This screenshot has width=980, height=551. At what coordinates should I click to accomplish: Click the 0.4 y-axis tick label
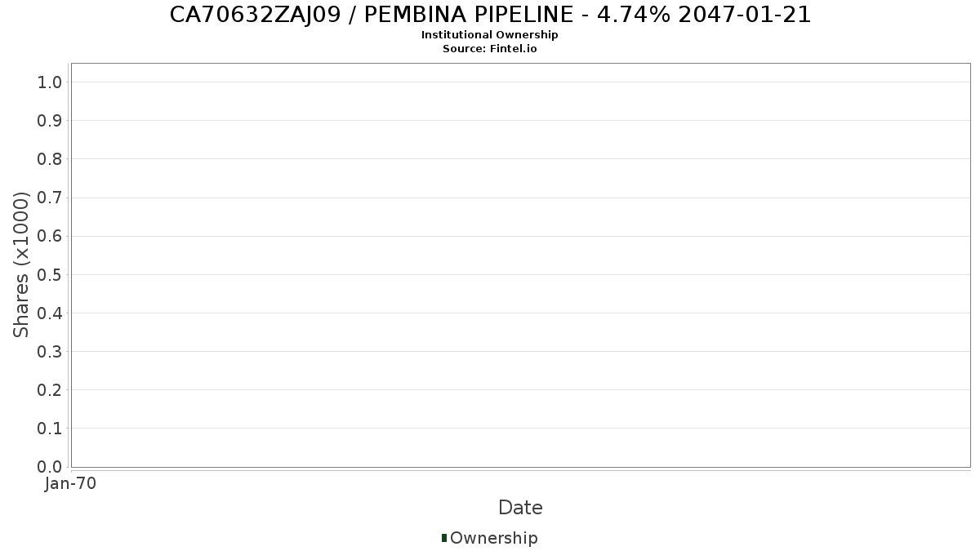click(50, 313)
